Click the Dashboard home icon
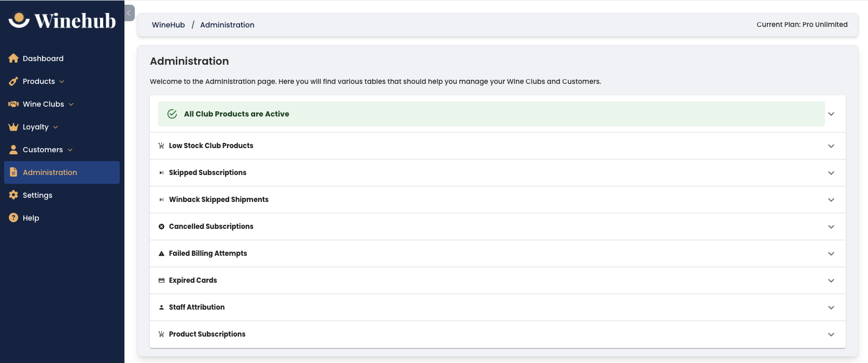868x363 pixels. pyautogui.click(x=13, y=59)
